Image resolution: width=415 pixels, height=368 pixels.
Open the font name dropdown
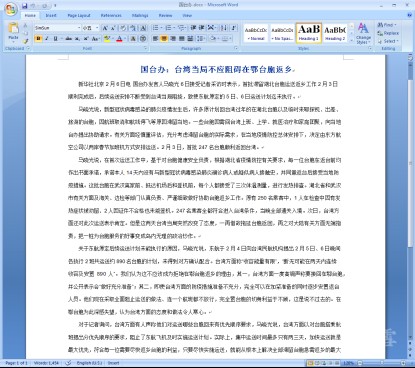point(79,28)
